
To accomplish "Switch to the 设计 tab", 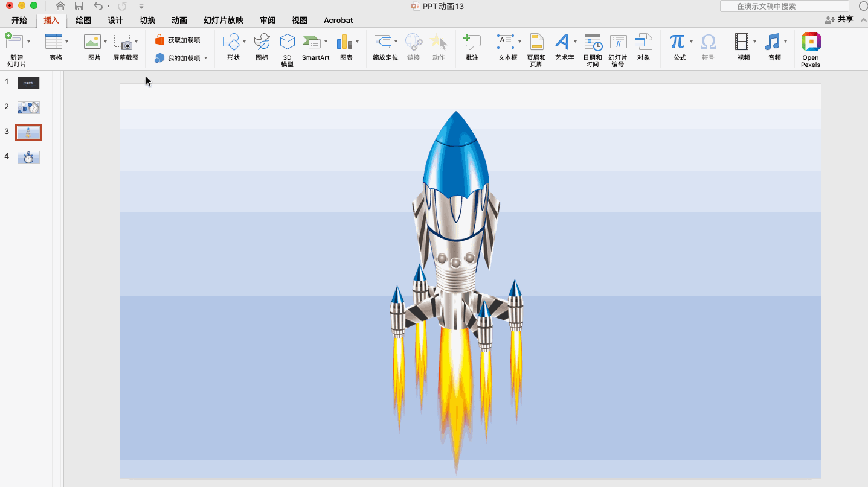I will point(115,20).
